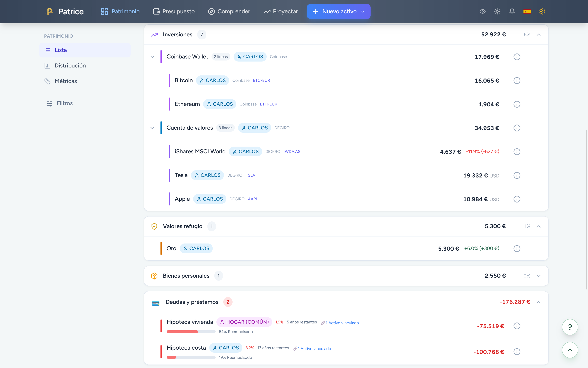Screen dimensions: 588x368
Task: Open linked asset of Hipoteca vivienda
Action: pyautogui.click(x=342, y=323)
